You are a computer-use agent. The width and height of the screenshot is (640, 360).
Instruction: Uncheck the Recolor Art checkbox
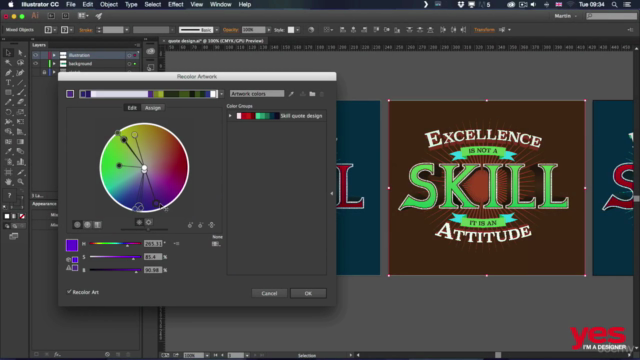pos(69,292)
